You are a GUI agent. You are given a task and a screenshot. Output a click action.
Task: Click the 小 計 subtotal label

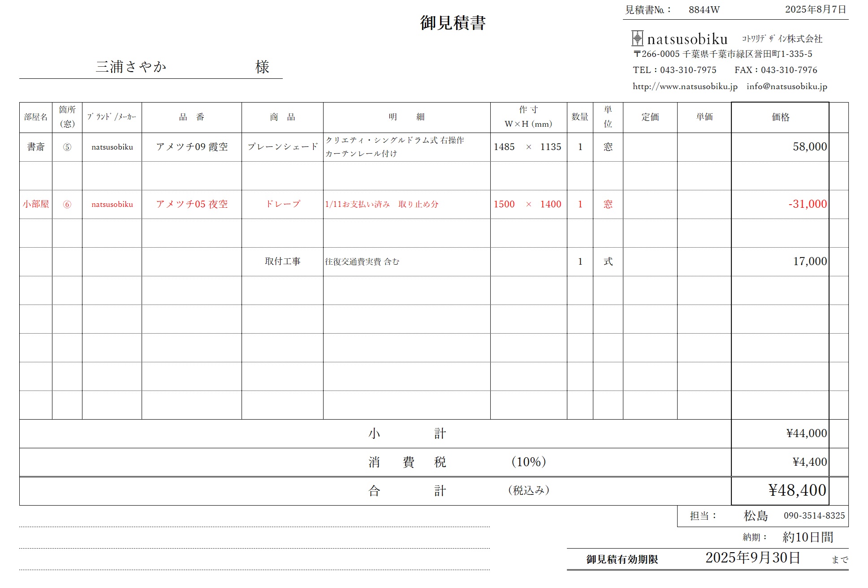[407, 433]
